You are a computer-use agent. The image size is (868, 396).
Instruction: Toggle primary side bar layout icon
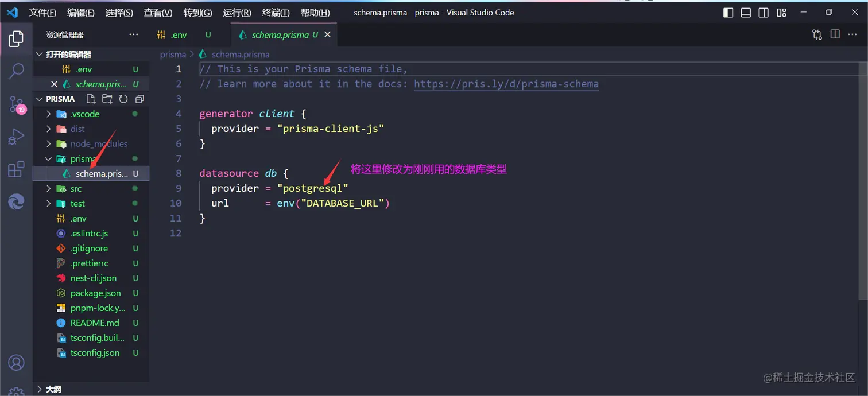click(x=728, y=13)
